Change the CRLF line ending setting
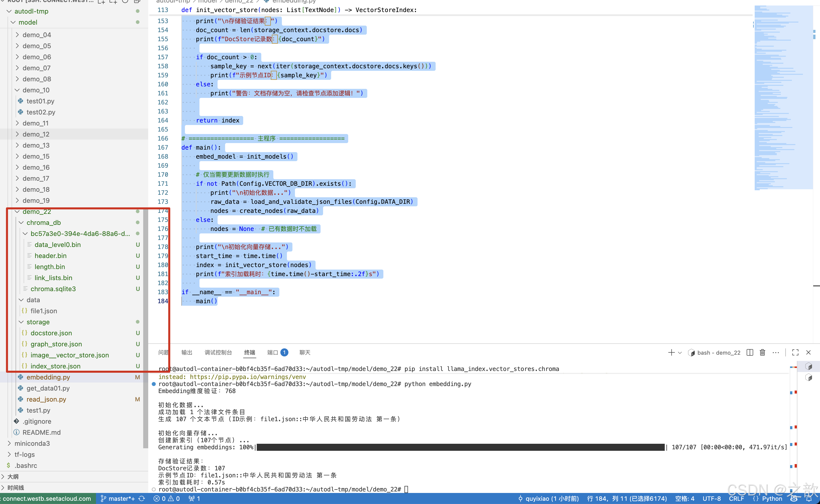The width and height of the screenshot is (820, 504). click(736, 499)
